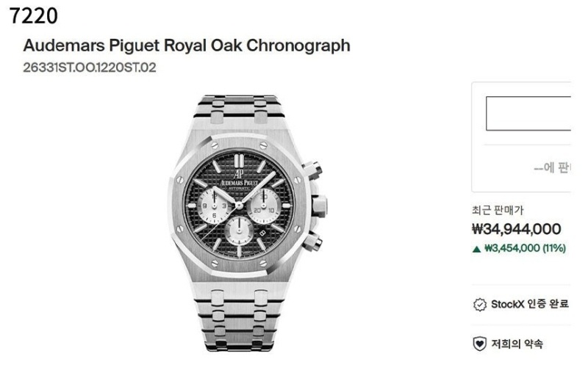Click the 최근 판매가 label

coord(498,210)
